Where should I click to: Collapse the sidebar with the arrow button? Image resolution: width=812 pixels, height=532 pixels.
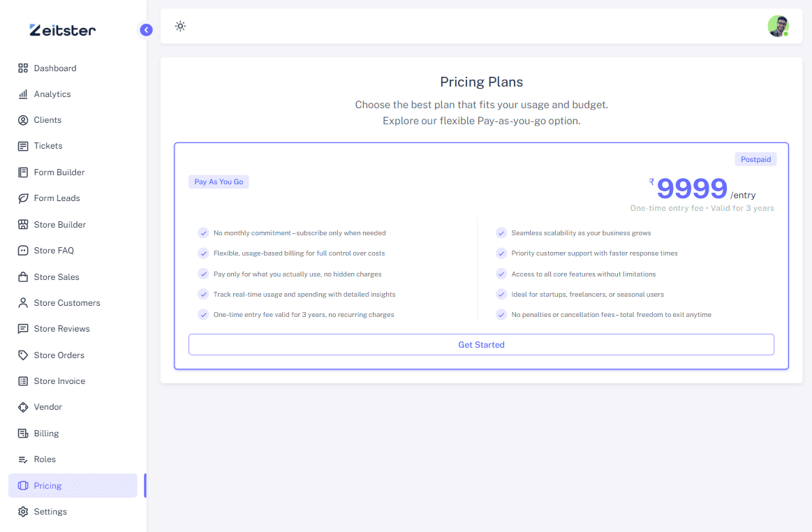pos(146,30)
